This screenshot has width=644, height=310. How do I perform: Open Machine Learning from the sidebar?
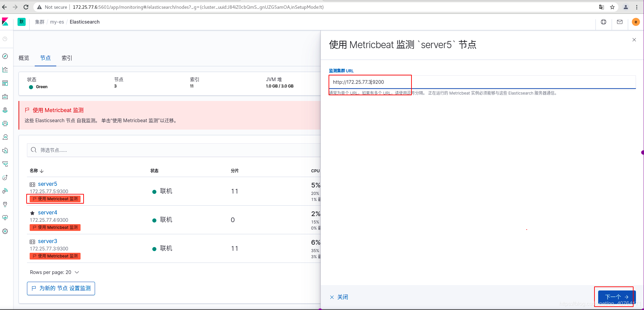5,124
